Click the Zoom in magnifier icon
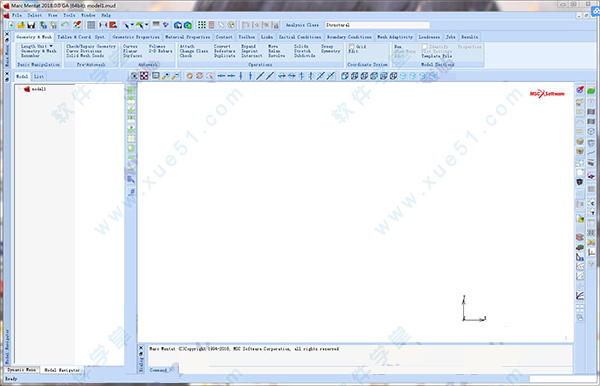The width and height of the screenshot is (600, 386). (165, 76)
